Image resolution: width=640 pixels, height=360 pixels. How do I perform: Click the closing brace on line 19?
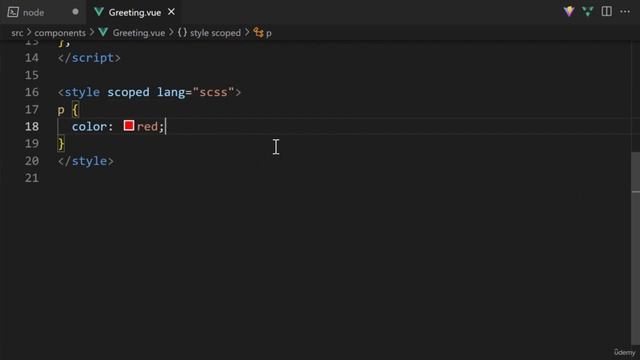(61, 144)
